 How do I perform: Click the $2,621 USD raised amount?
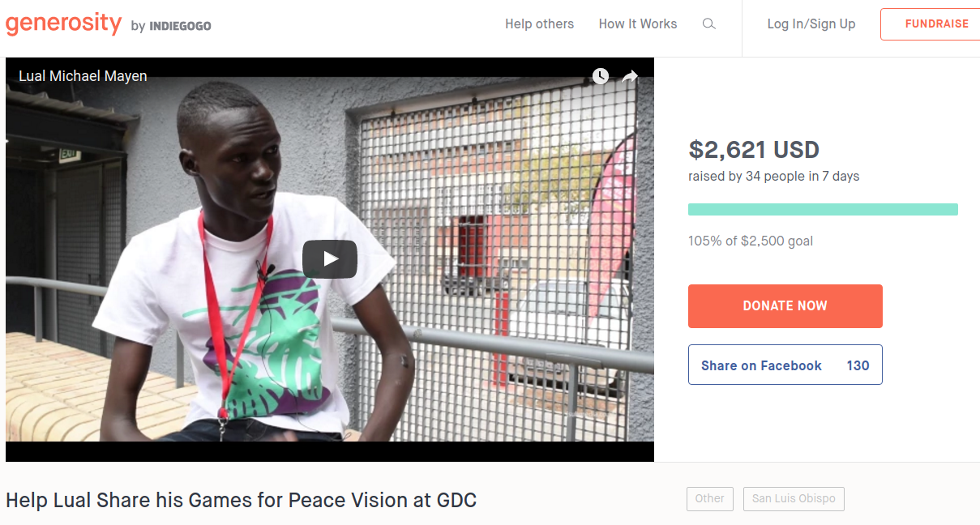pos(754,150)
